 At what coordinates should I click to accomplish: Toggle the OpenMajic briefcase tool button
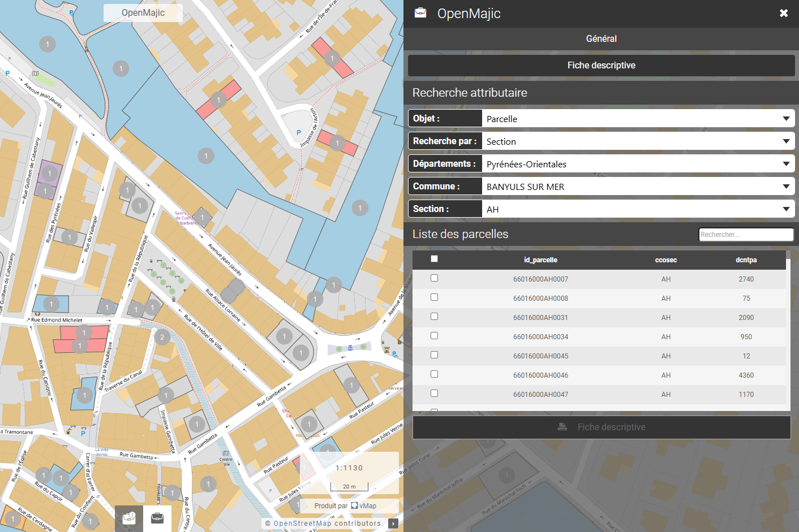point(157,518)
